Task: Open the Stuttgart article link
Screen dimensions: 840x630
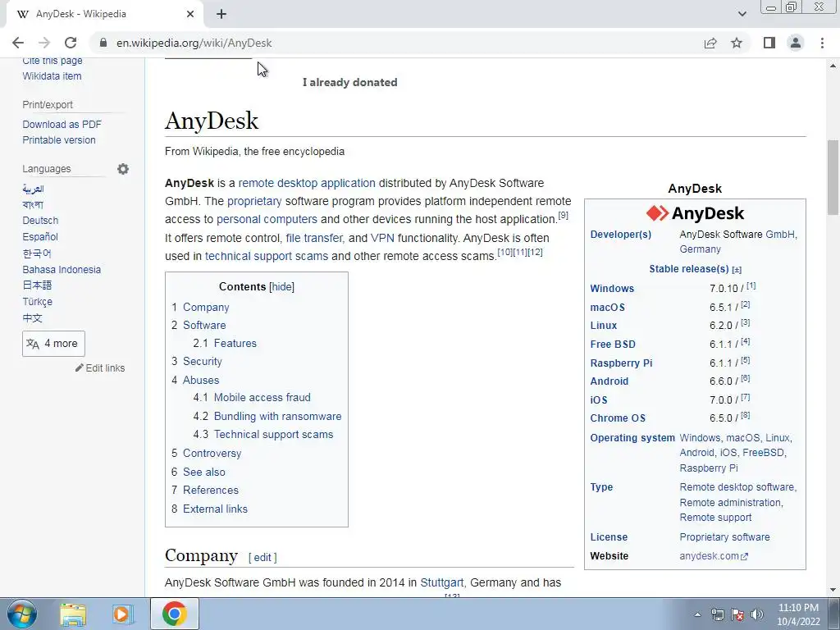Action: (442, 582)
